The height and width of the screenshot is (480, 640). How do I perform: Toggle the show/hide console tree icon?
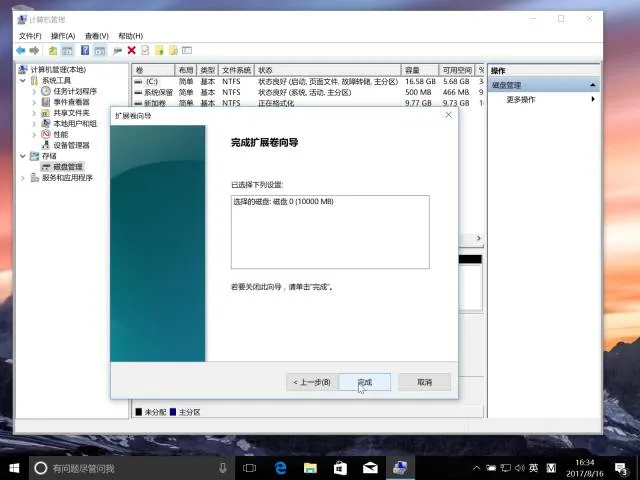point(67,51)
